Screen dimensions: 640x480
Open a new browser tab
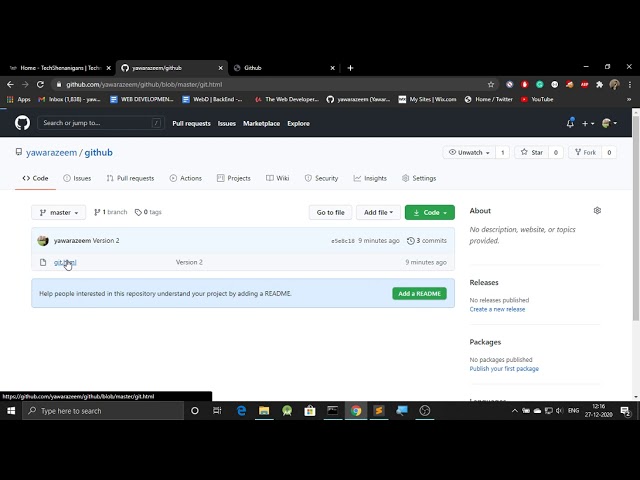tap(350, 68)
